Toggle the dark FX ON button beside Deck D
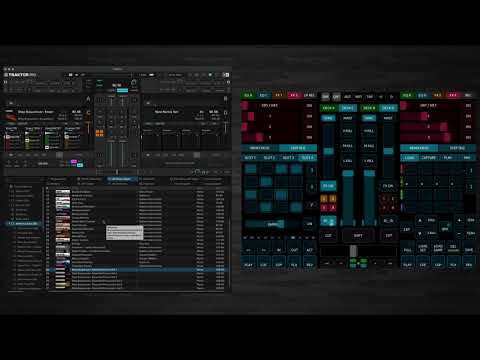 point(388,186)
